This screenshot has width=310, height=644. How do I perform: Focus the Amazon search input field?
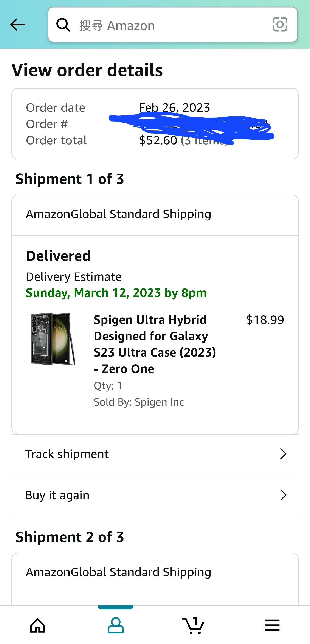tap(173, 25)
